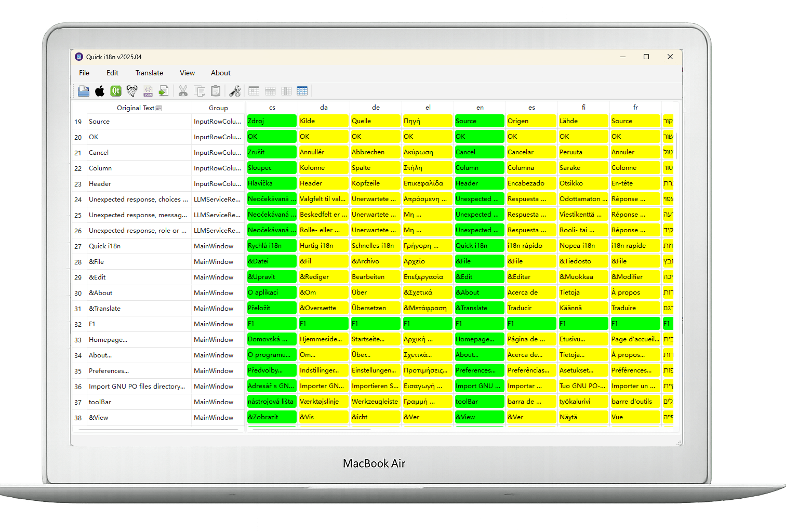Click original text '&Translate' in row 31
Screen dimensions: 798x532
(x=104, y=309)
